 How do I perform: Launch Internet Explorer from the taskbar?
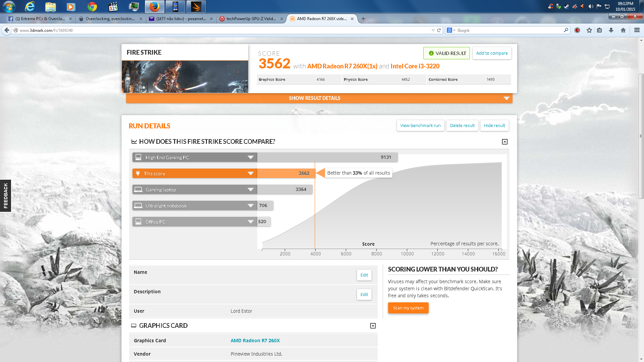point(30,6)
